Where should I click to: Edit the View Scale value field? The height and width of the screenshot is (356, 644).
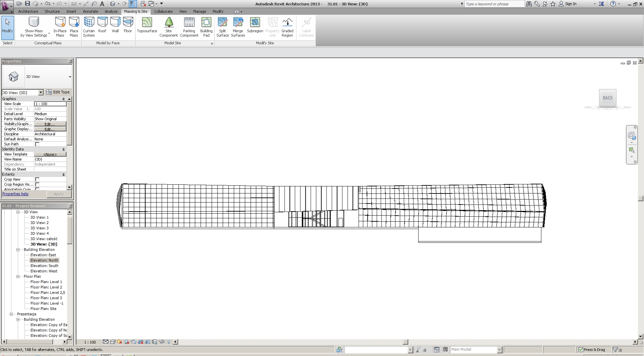pos(50,104)
